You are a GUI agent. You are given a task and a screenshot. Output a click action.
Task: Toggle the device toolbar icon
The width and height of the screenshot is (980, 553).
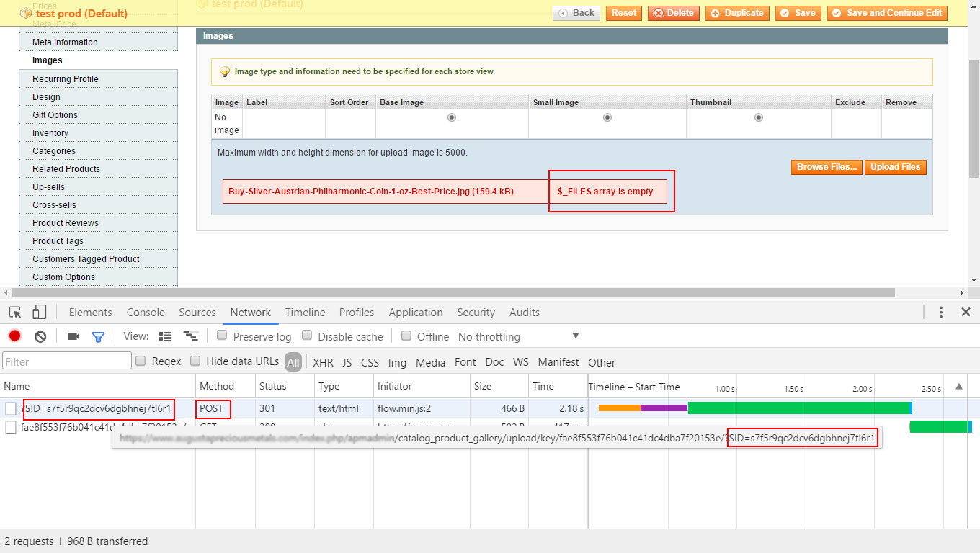coord(40,312)
